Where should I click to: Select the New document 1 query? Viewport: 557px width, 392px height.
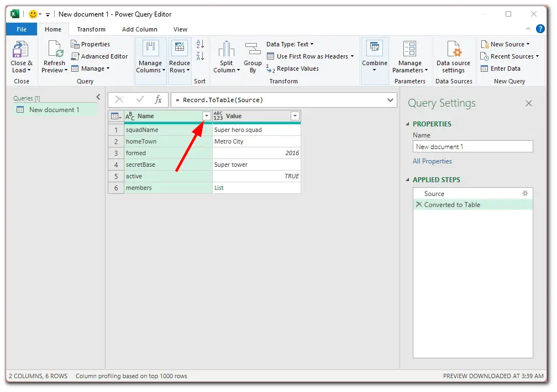55,110
